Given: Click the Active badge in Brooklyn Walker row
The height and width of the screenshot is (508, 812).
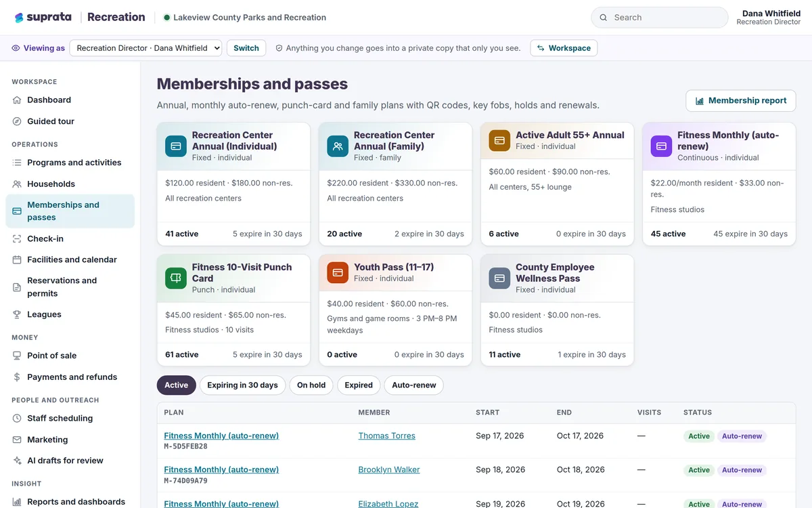Looking at the screenshot, I should 699,470.
